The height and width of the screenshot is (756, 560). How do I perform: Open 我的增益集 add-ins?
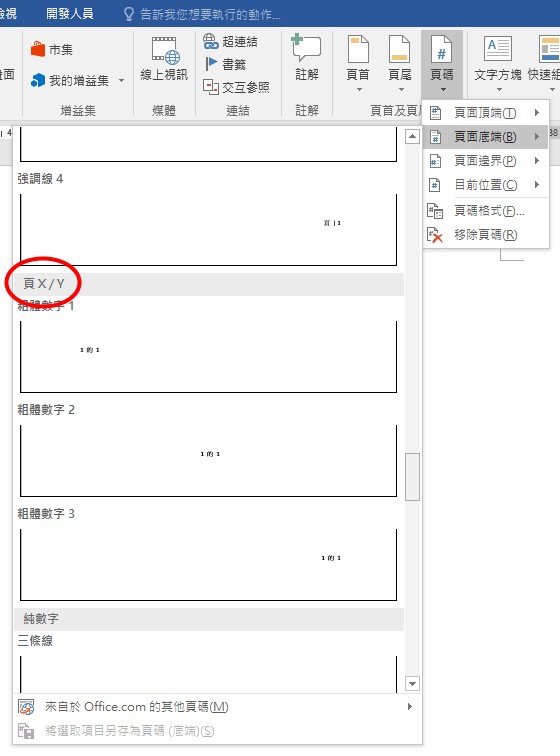(x=70, y=80)
